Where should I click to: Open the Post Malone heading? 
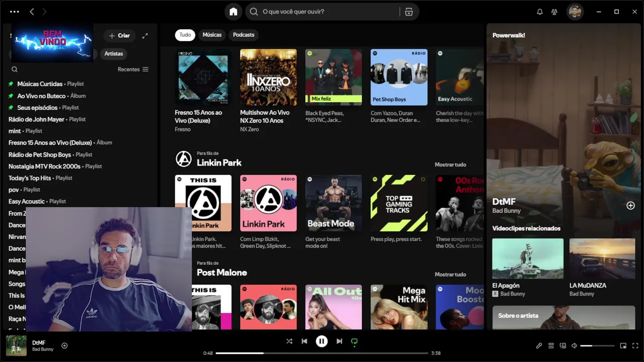pos(222,273)
